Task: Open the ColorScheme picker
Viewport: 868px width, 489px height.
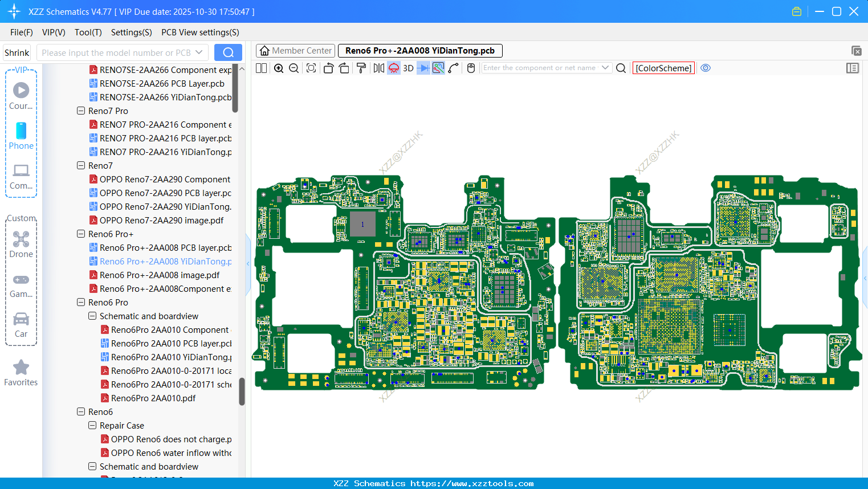Action: [x=663, y=68]
